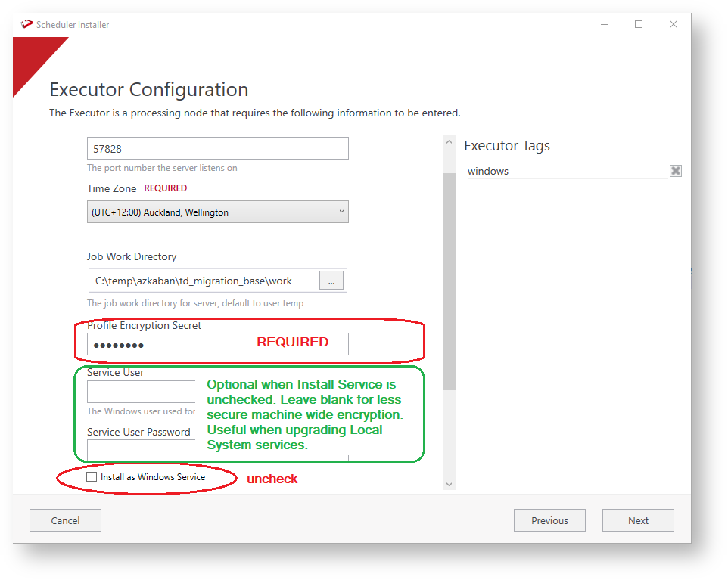Toggle Install as Windows Service checkbox

click(x=92, y=477)
